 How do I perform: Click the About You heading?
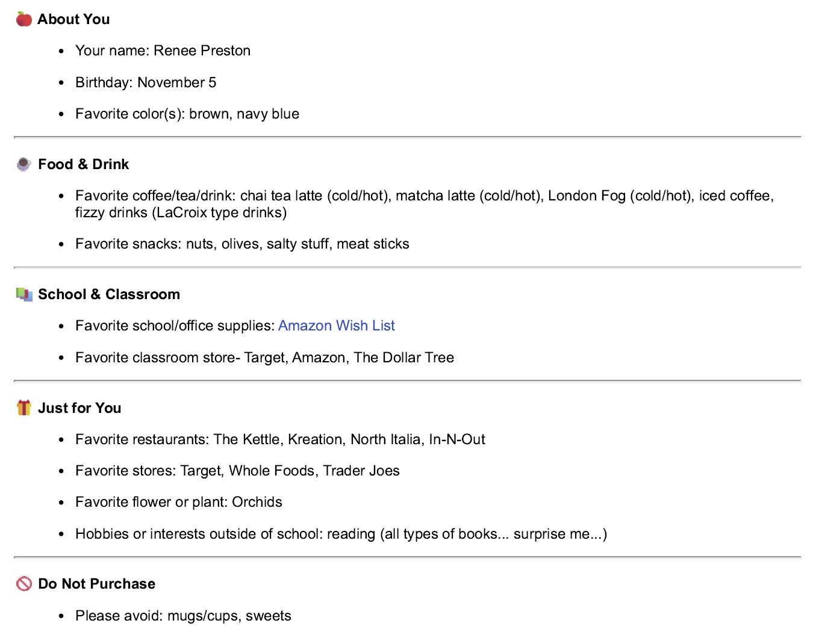(73, 19)
